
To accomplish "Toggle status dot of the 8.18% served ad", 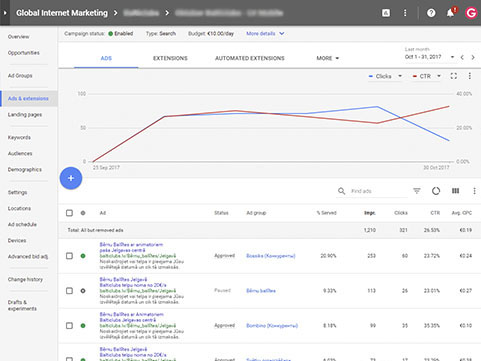I will (83, 325).
